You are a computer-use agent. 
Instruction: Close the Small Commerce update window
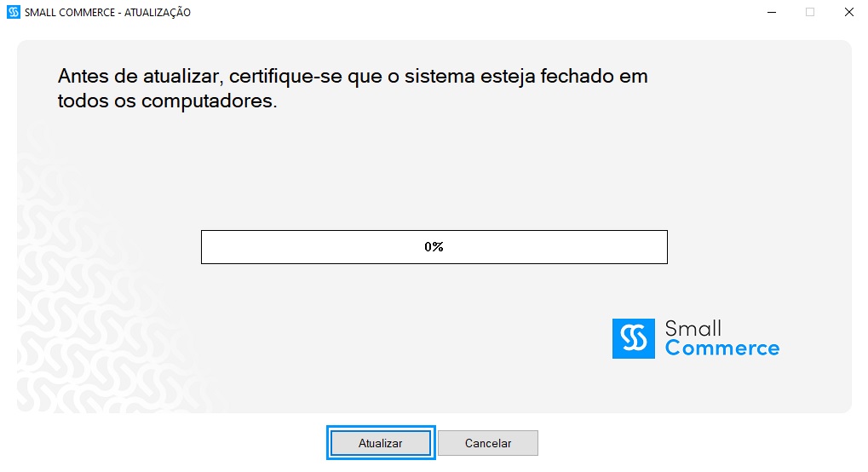(x=848, y=13)
